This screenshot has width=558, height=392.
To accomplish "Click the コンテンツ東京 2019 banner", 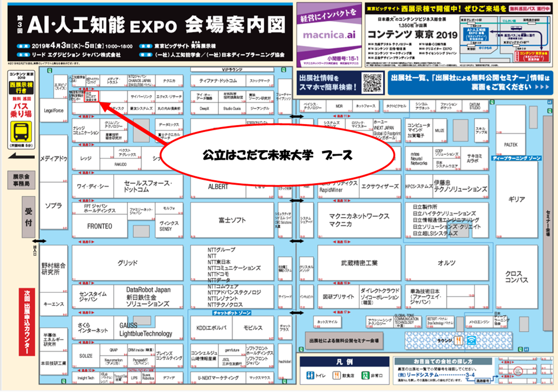I will [x=412, y=35].
